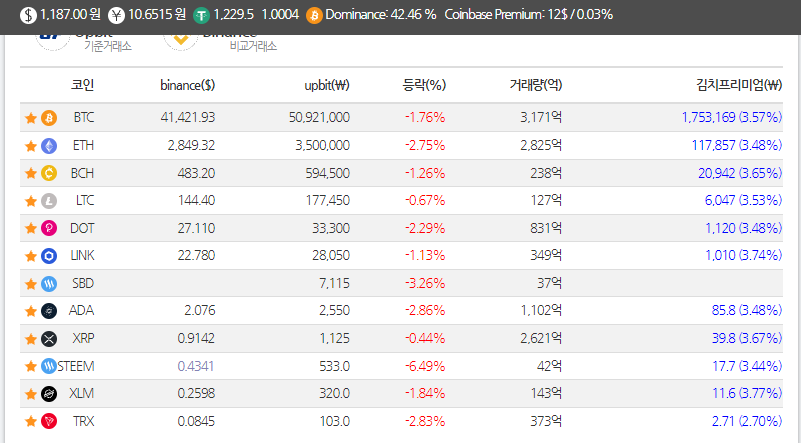The image size is (801, 443).
Task: Click the upbit(₩) column header
Action: point(327,85)
